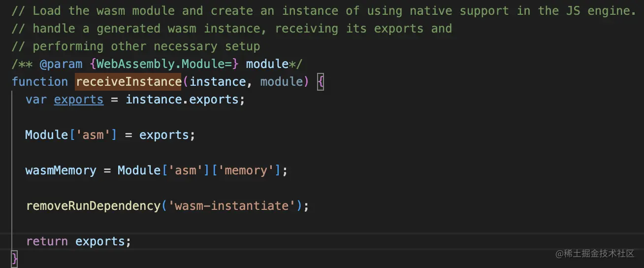Screen dimensions: 644x268
Task: Click the 'instance' parameter in function signature
Action: point(218,82)
